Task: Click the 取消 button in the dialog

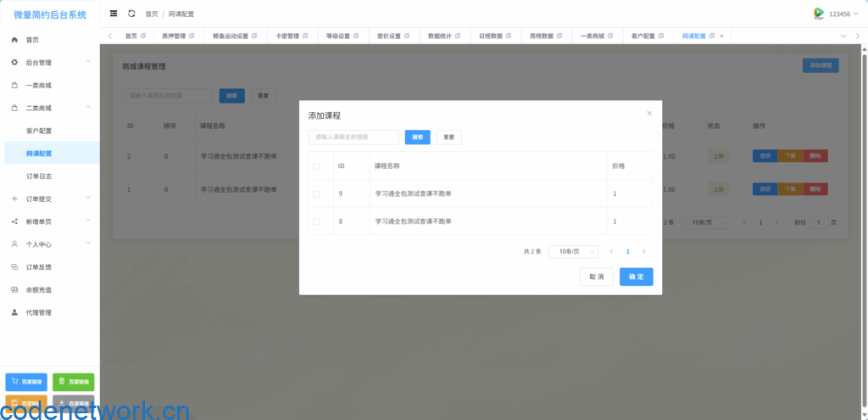Action: (596, 277)
